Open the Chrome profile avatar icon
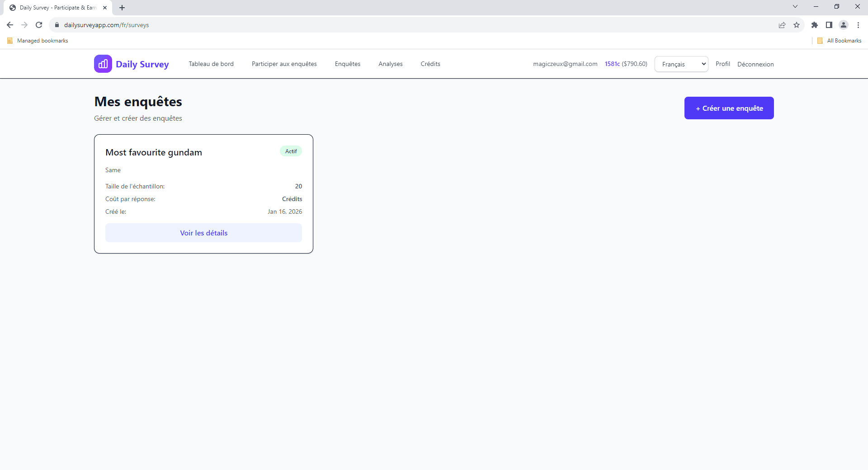 pyautogui.click(x=844, y=25)
